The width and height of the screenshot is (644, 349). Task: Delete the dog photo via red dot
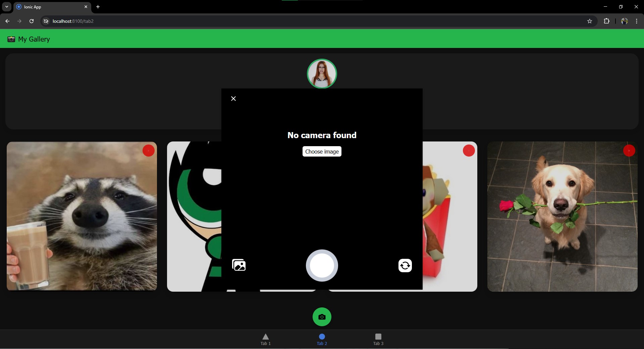click(629, 151)
